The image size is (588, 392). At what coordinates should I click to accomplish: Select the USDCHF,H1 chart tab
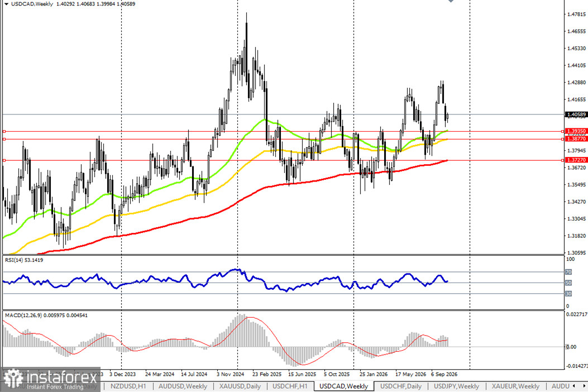pyautogui.click(x=290, y=386)
